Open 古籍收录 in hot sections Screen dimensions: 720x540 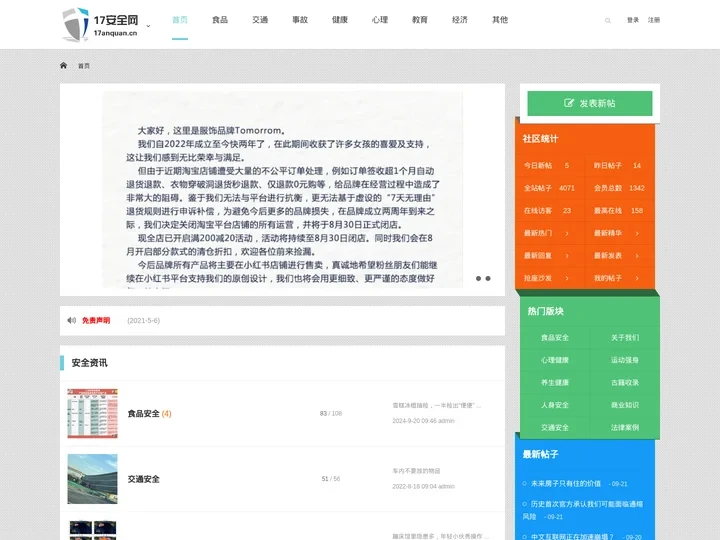tap(625, 382)
